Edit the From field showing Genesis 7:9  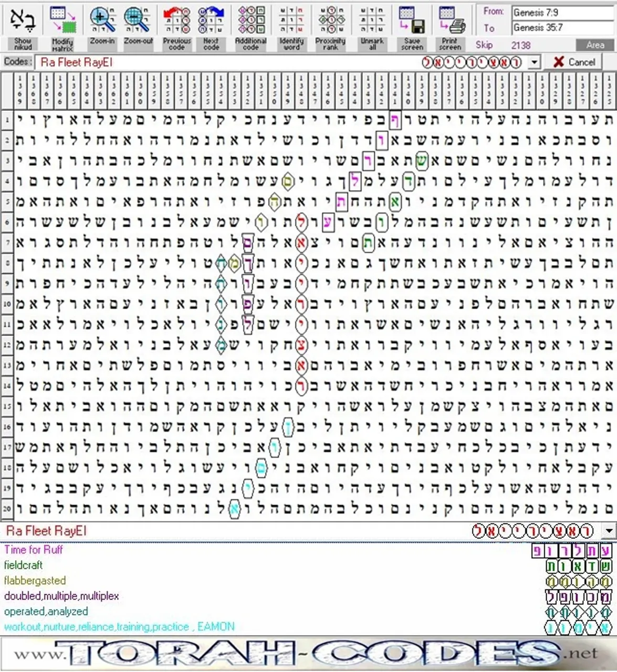coord(562,12)
